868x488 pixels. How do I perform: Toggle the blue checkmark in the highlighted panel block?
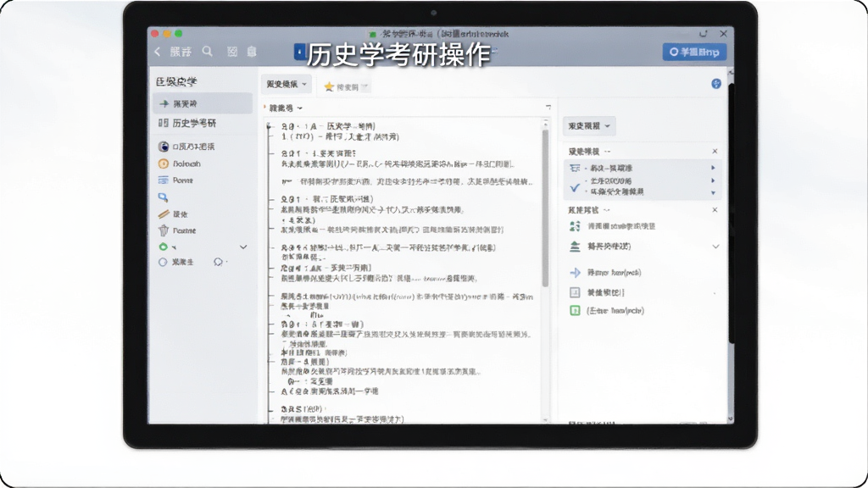click(575, 187)
